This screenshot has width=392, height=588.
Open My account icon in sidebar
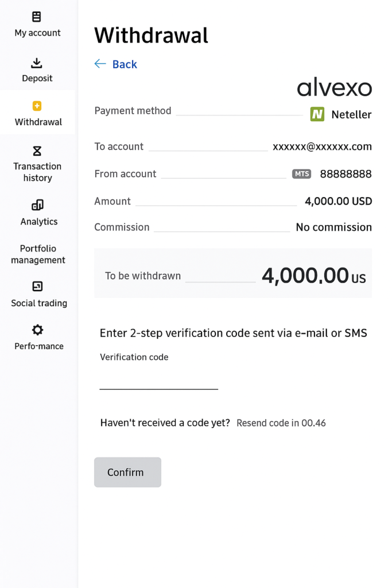[x=37, y=17]
